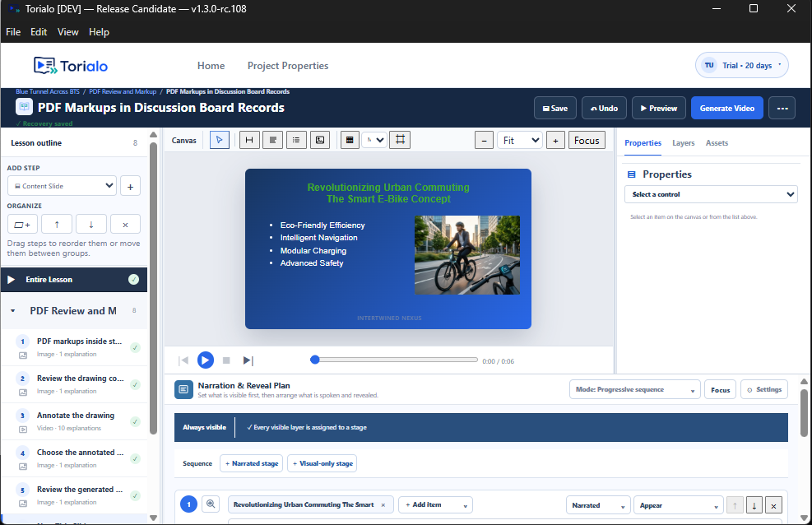This screenshot has height=525, width=812.
Task: Open the View menu
Action: [67, 31]
